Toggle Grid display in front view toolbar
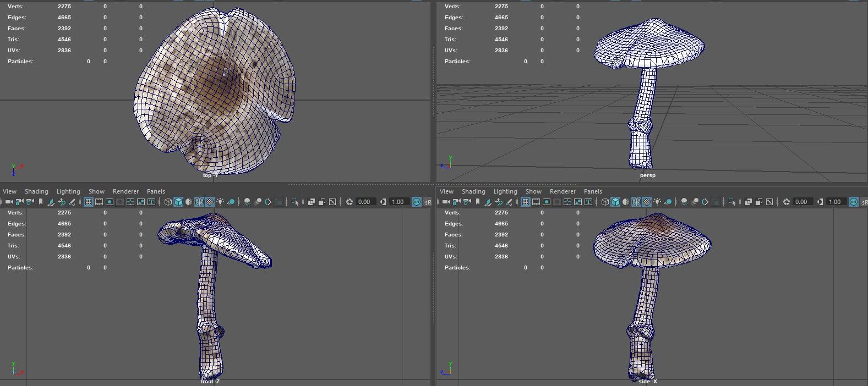The height and width of the screenshot is (386, 868). (89, 202)
